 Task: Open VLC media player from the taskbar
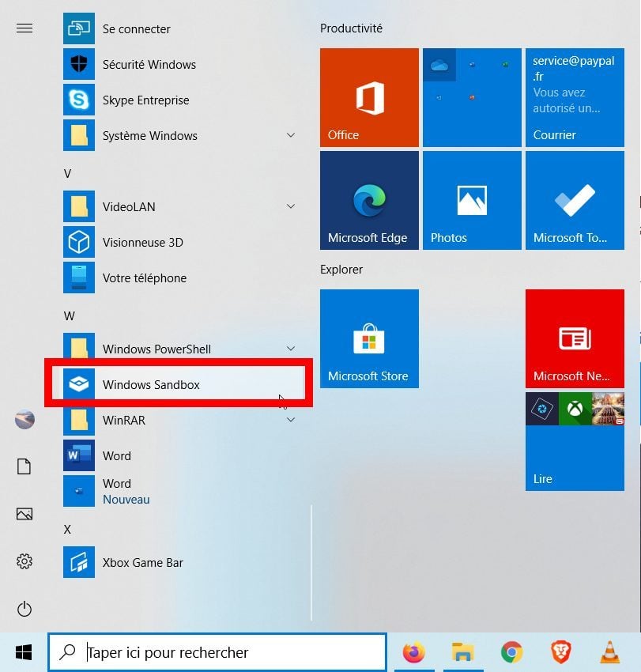coord(609,652)
